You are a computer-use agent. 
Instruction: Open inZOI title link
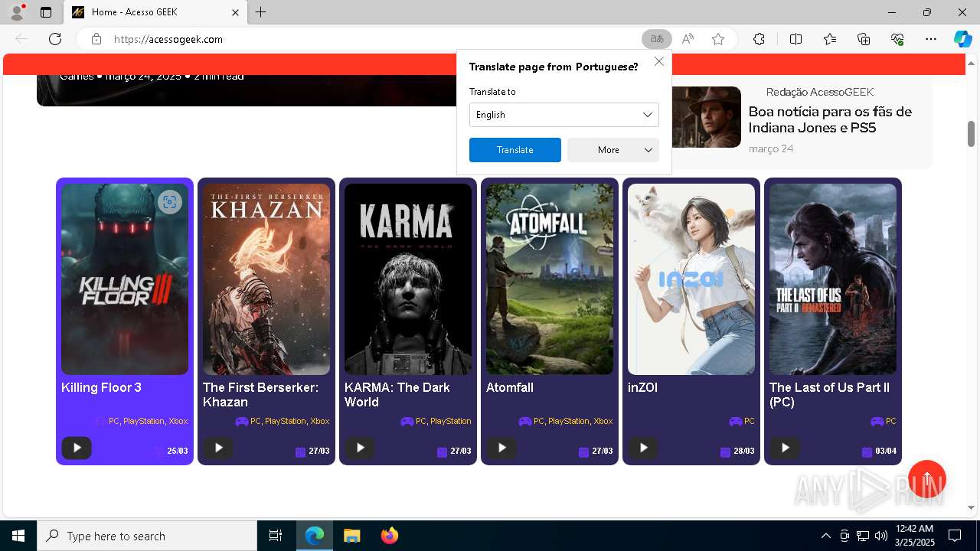pyautogui.click(x=642, y=388)
